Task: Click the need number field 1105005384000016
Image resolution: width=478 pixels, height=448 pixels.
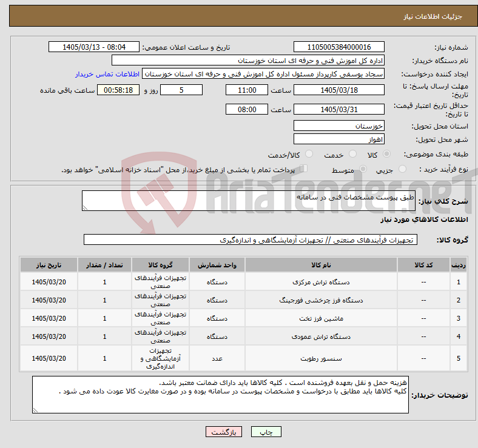Action: [338, 47]
